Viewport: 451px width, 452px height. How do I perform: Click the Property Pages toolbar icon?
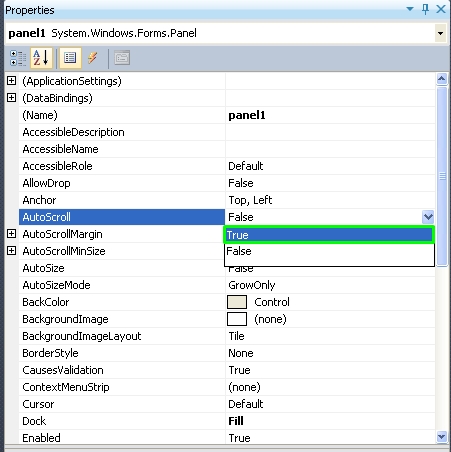pyautogui.click(x=122, y=58)
